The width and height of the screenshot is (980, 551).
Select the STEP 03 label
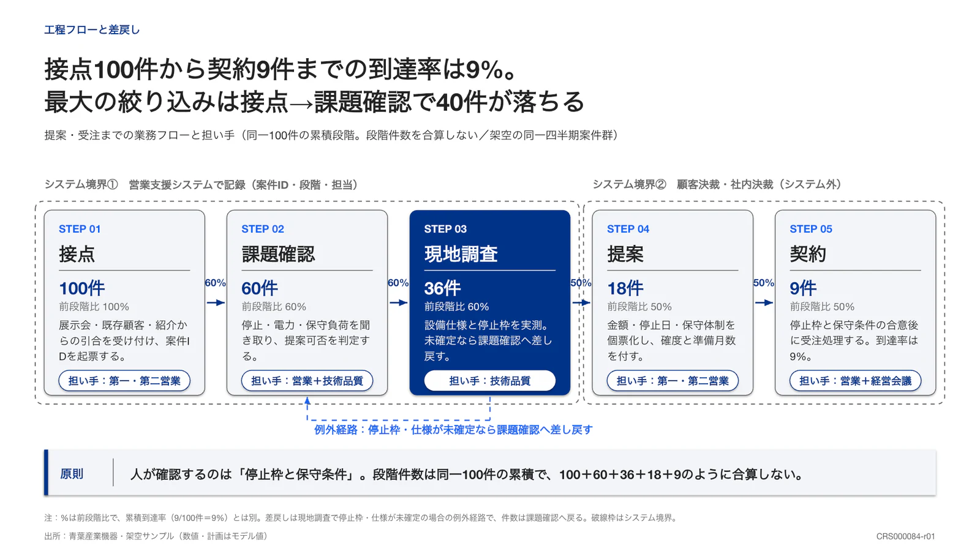click(x=445, y=229)
